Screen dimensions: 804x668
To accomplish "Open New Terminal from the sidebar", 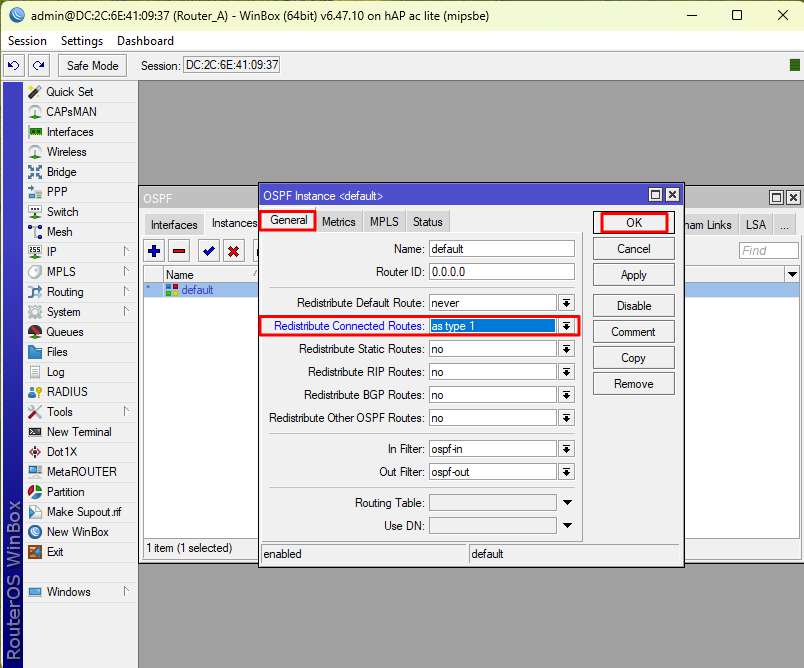I will click(x=78, y=432).
